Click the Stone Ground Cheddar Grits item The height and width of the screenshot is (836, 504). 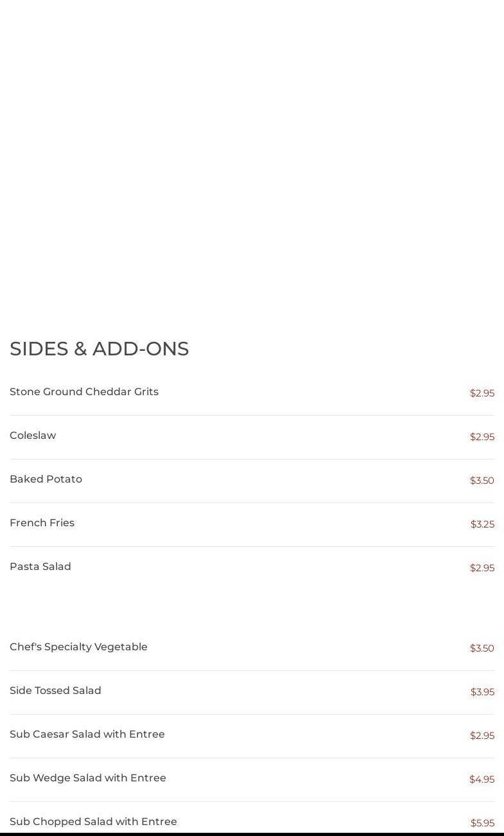point(84,392)
